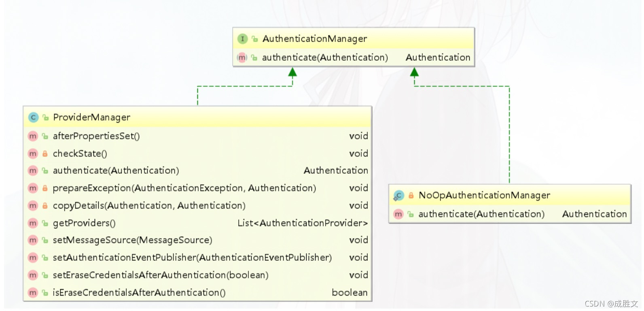Click the private lock icon beside prepareException
The width and height of the screenshot is (644, 311).
pos(45,188)
